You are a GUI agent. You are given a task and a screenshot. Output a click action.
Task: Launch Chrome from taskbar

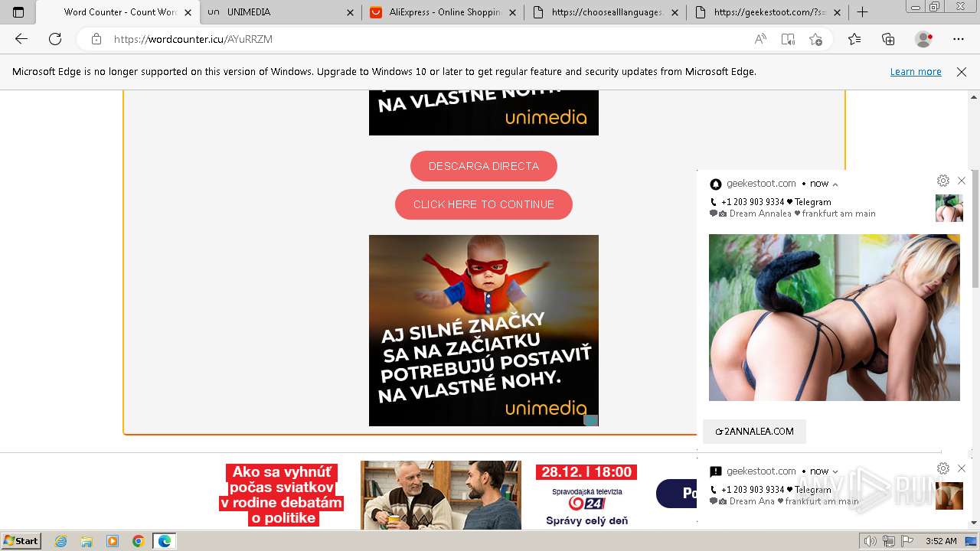[x=138, y=541]
